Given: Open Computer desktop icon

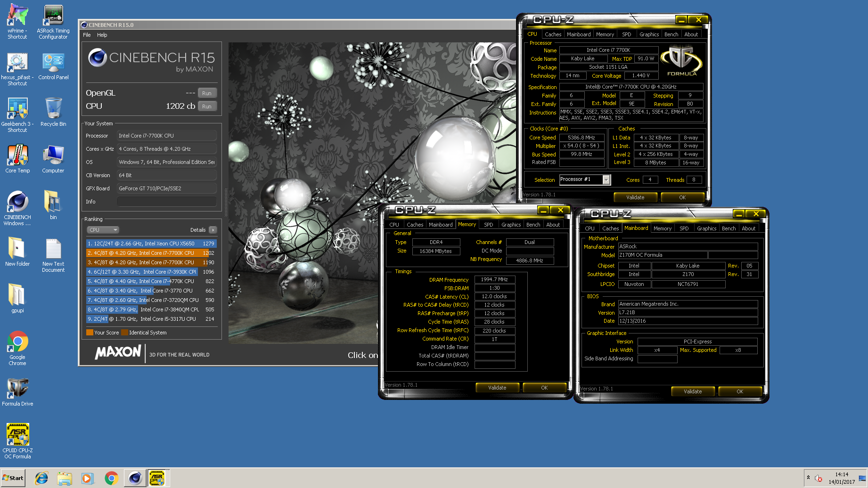Looking at the screenshot, I should [53, 158].
